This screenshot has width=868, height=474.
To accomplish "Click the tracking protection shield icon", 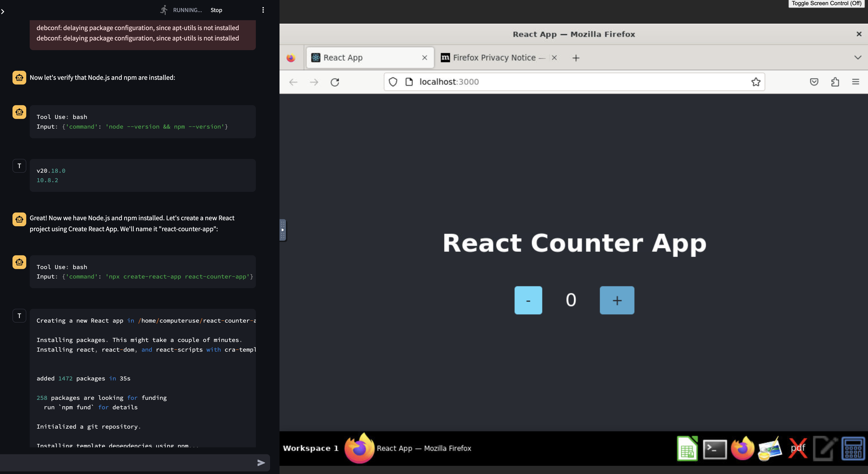I will [393, 82].
